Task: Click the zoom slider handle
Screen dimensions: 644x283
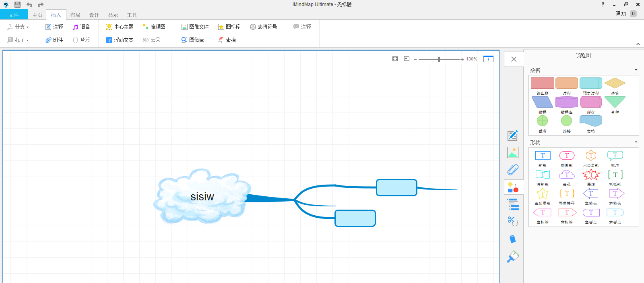Action: pos(439,59)
